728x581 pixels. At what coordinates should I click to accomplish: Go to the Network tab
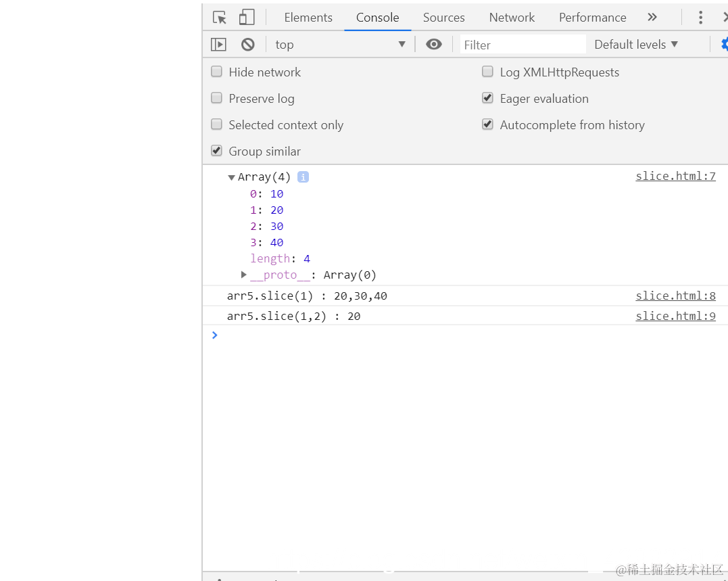[512, 18]
